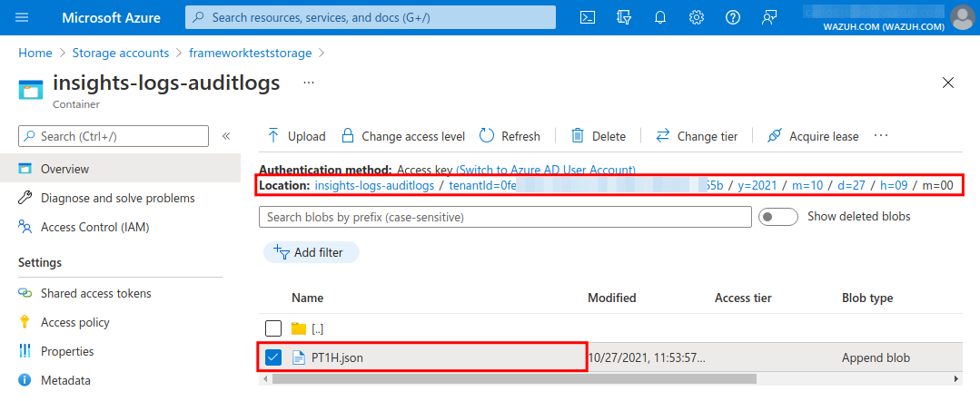Click Delete in the toolbar

click(x=599, y=136)
